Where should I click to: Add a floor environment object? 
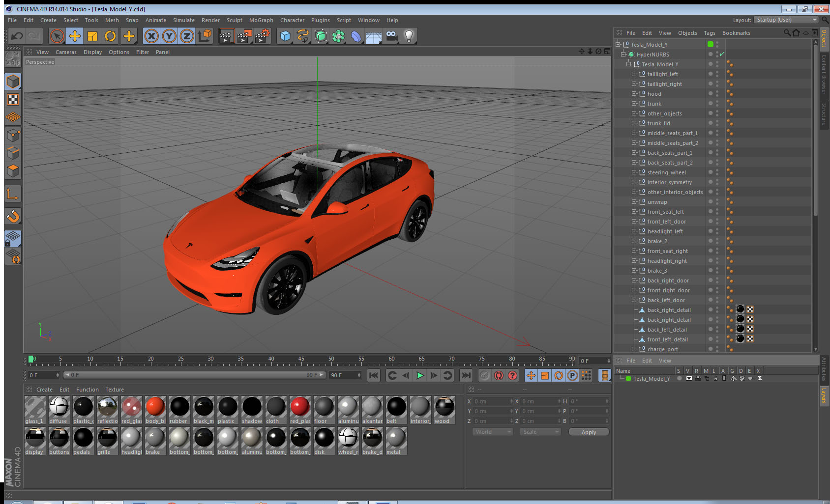pyautogui.click(x=374, y=36)
